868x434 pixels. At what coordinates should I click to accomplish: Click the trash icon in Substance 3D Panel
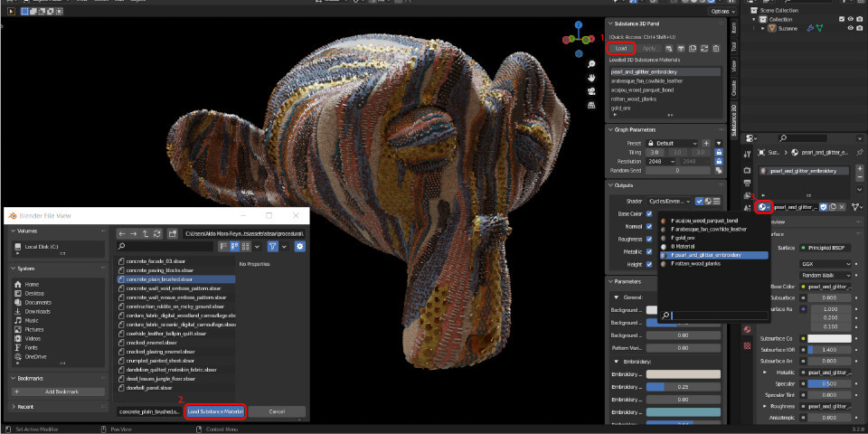click(716, 49)
